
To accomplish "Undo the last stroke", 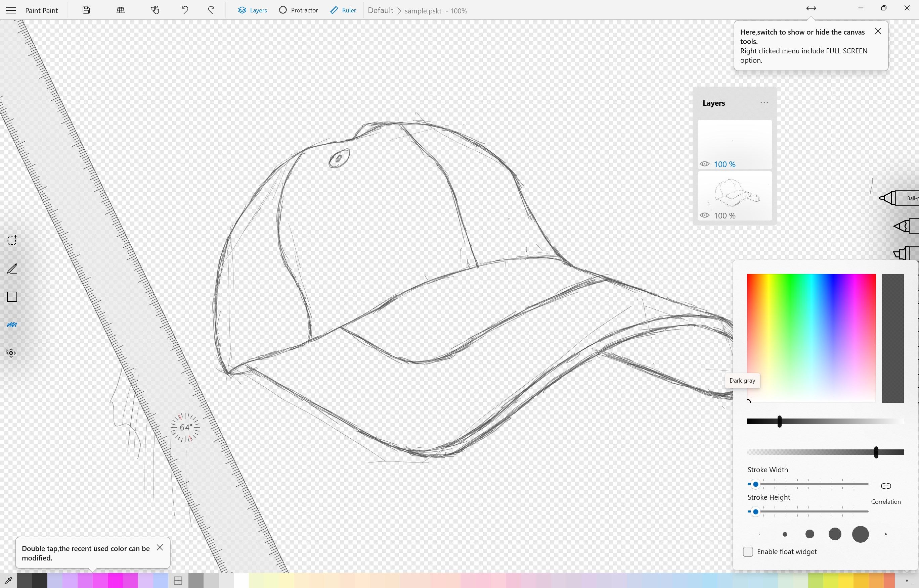I will (x=185, y=10).
